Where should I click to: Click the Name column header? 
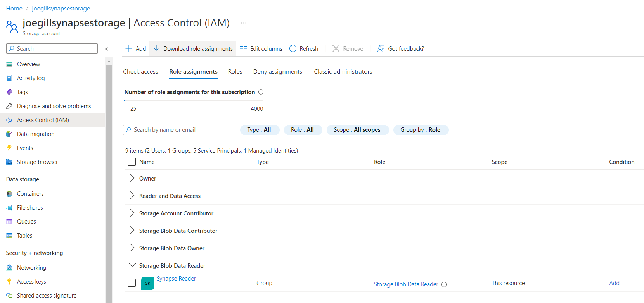pyautogui.click(x=147, y=162)
